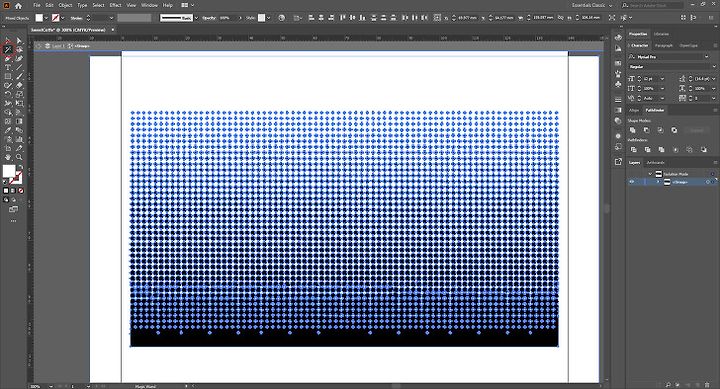Click the Opacity label in control bar
This screenshot has width=720, height=389.
pos(209,18)
